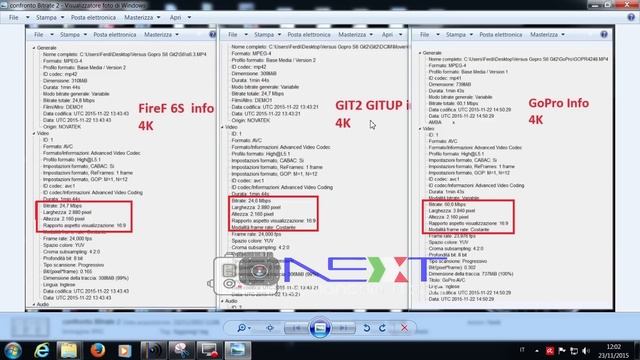This screenshot has height=360, width=640.
Task: Rotate the photo clockwise
Action: 382,328
